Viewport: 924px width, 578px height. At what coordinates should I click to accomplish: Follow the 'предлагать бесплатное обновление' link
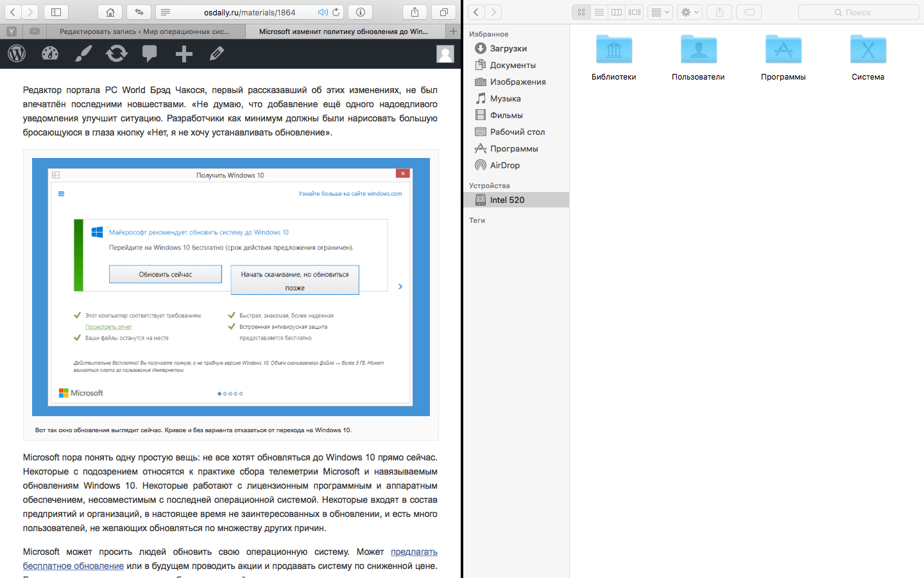coord(414,552)
